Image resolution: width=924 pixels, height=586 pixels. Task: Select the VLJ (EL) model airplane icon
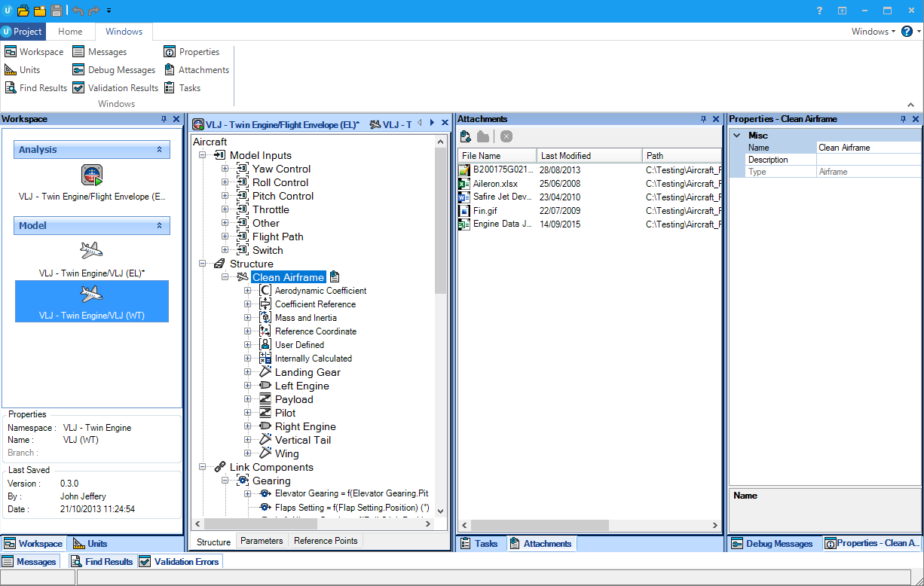91,251
